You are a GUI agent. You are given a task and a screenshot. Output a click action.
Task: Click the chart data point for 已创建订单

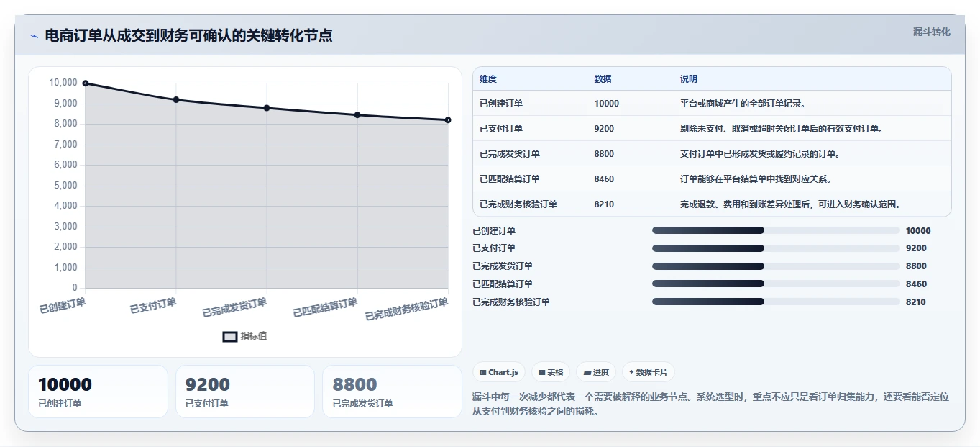pos(86,83)
